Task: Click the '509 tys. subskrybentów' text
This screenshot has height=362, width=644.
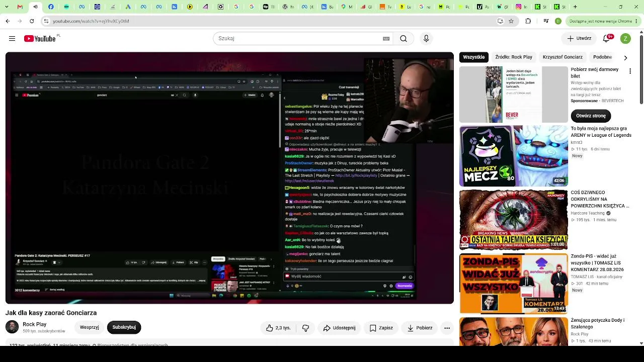Action: [44, 331]
